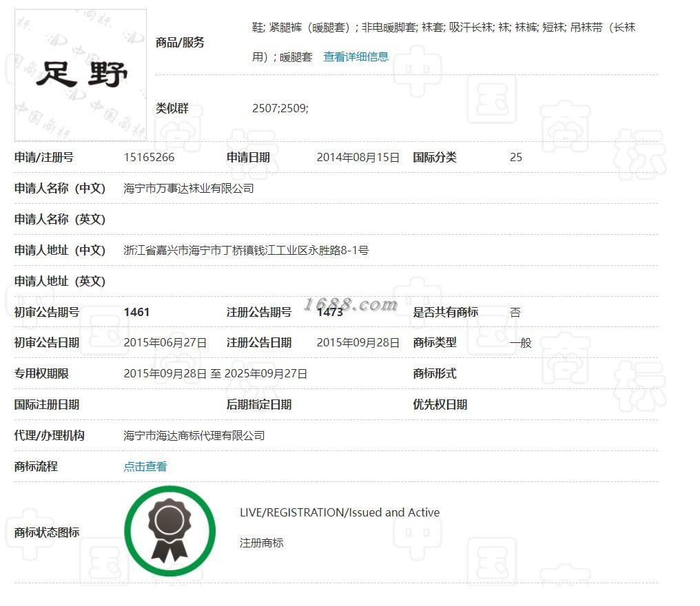Viewport: 700px width, 606px height.
Task: Select application date 2014年08月15日
Action: [358, 158]
